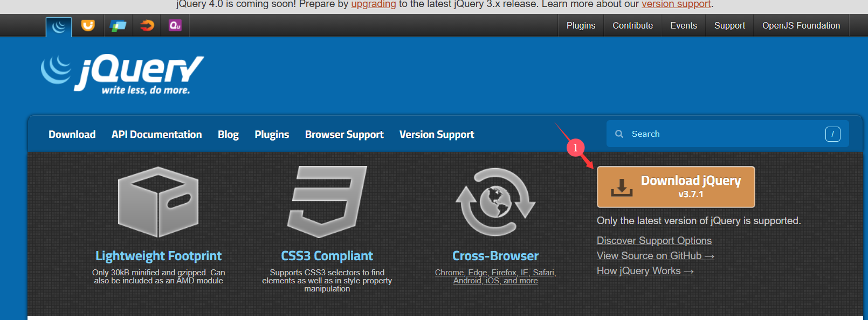Click the slash shortcut key icon in search
The width and height of the screenshot is (868, 320).
[832, 134]
